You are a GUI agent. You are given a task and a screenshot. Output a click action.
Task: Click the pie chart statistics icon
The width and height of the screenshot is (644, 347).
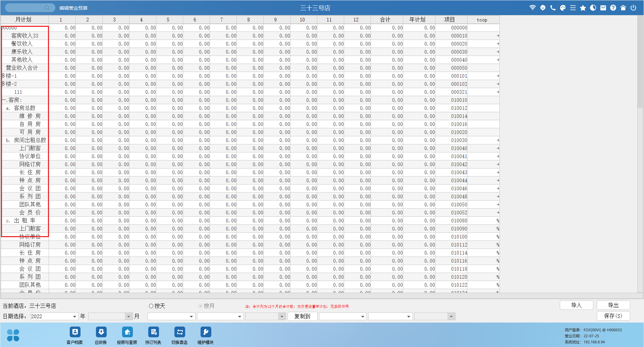point(593,8)
